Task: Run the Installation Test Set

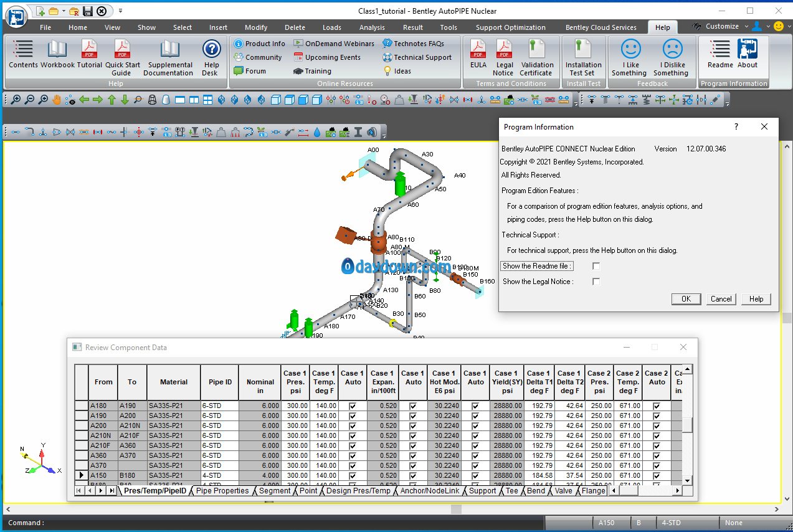Action: point(583,57)
